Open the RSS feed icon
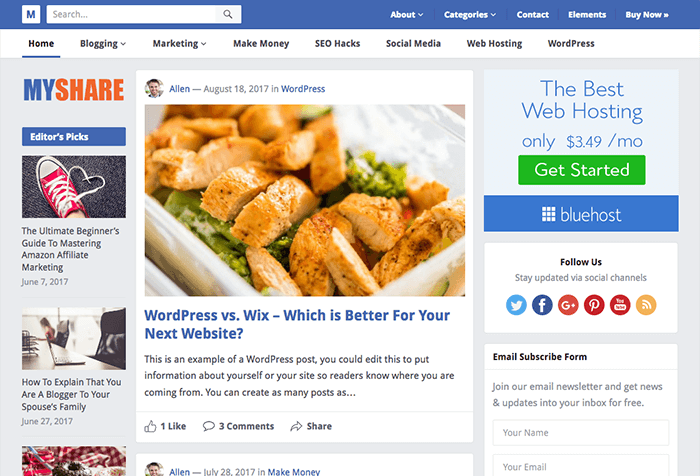 [x=646, y=305]
